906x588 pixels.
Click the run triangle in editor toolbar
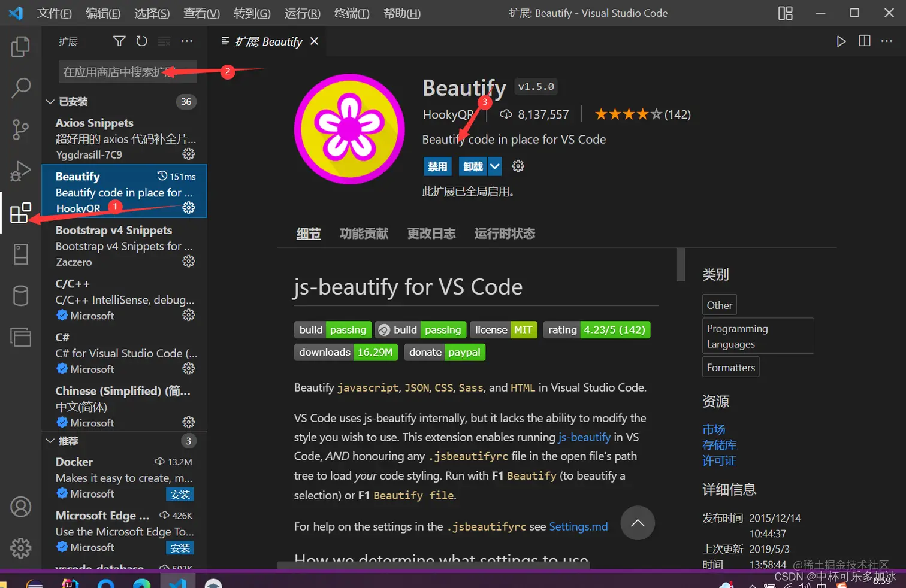coord(841,41)
